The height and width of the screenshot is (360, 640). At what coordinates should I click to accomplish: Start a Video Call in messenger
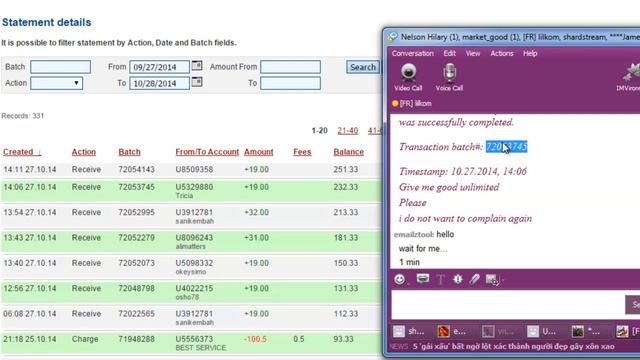pyautogui.click(x=408, y=77)
